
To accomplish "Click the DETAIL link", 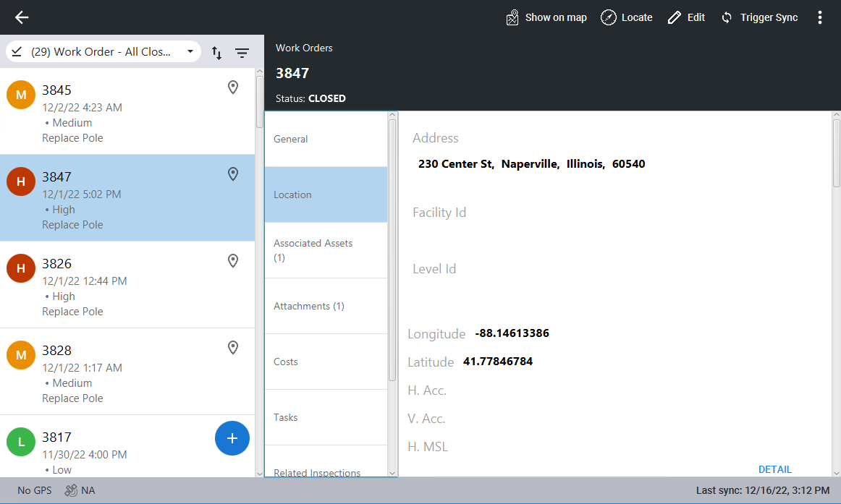I will tap(774, 469).
